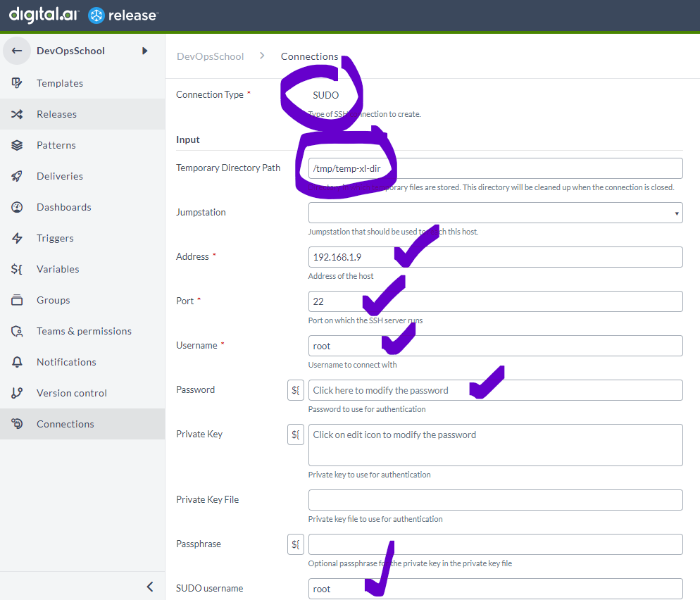The width and height of the screenshot is (700, 600).
Task: Click the Triggers lightning icon
Action: [17, 238]
